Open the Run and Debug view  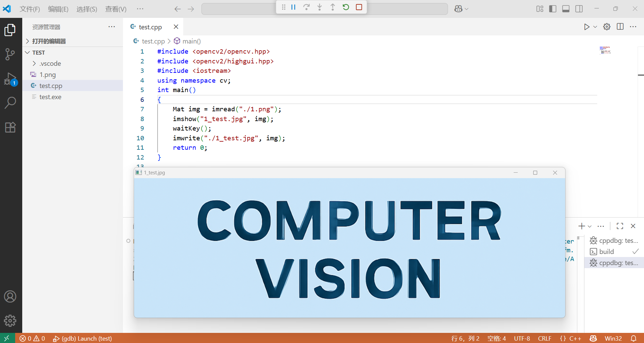tap(10, 79)
